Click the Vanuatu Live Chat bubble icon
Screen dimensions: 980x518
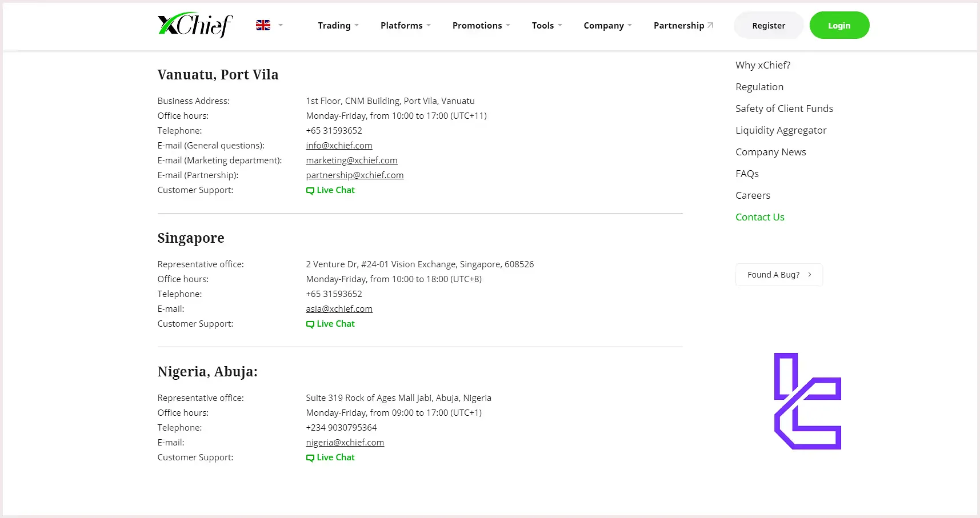[310, 191]
